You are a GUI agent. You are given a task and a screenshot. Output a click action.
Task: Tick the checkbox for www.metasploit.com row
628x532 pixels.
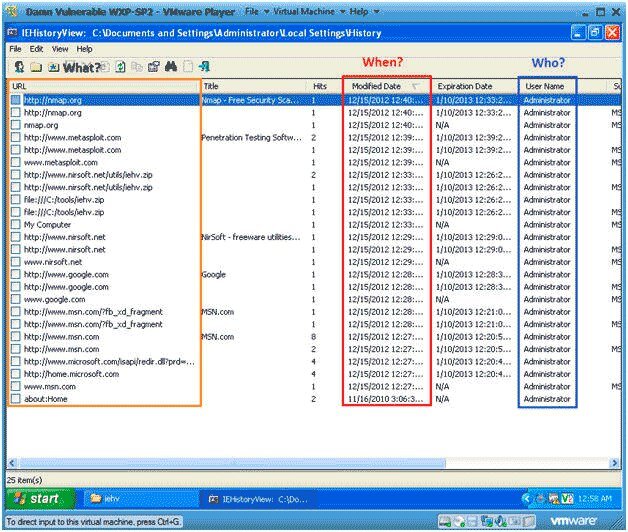[16, 162]
